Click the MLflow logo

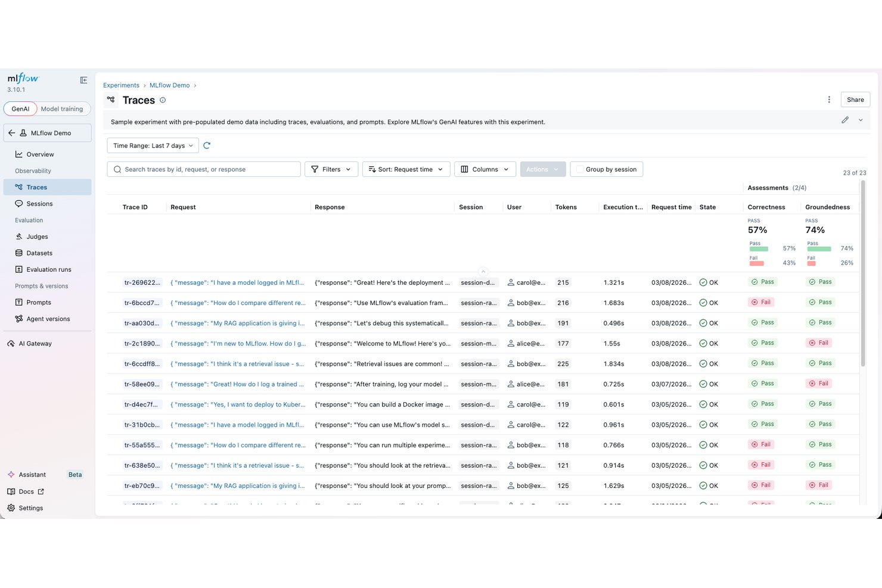(23, 78)
